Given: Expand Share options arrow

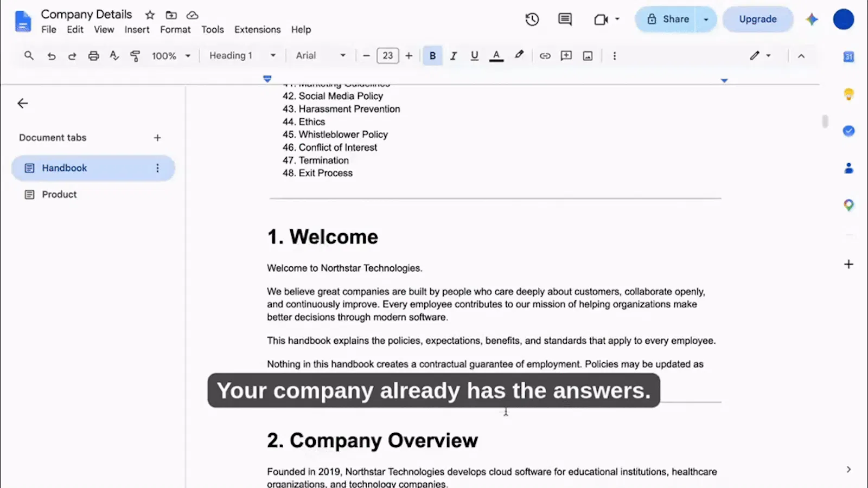Looking at the screenshot, I should [706, 20].
